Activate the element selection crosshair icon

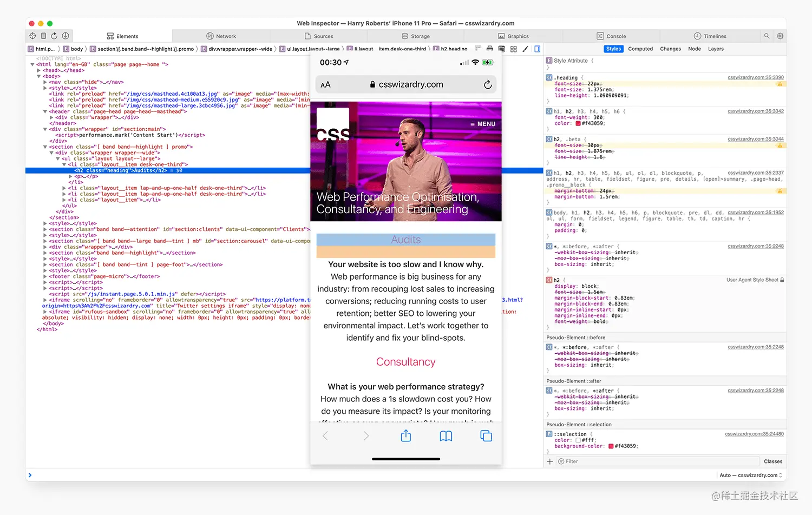pyautogui.click(x=32, y=36)
